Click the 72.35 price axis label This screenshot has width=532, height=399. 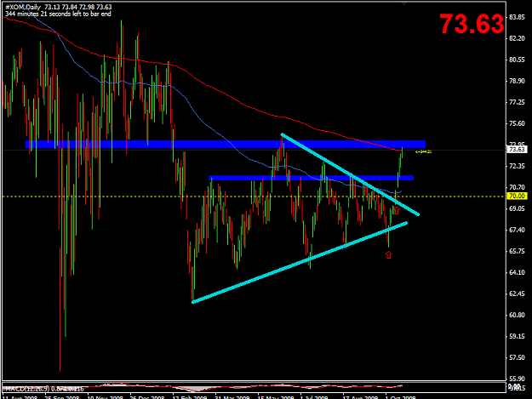click(517, 166)
